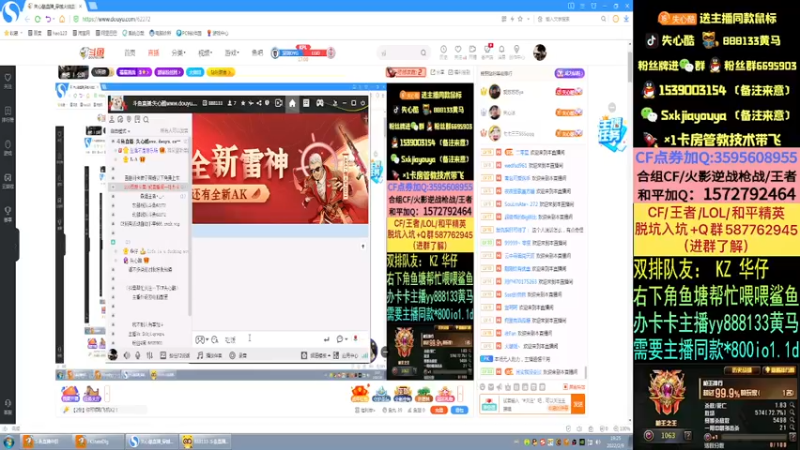Click the orange recharge button below player
The height and width of the screenshot is (450, 800).
coord(439,410)
